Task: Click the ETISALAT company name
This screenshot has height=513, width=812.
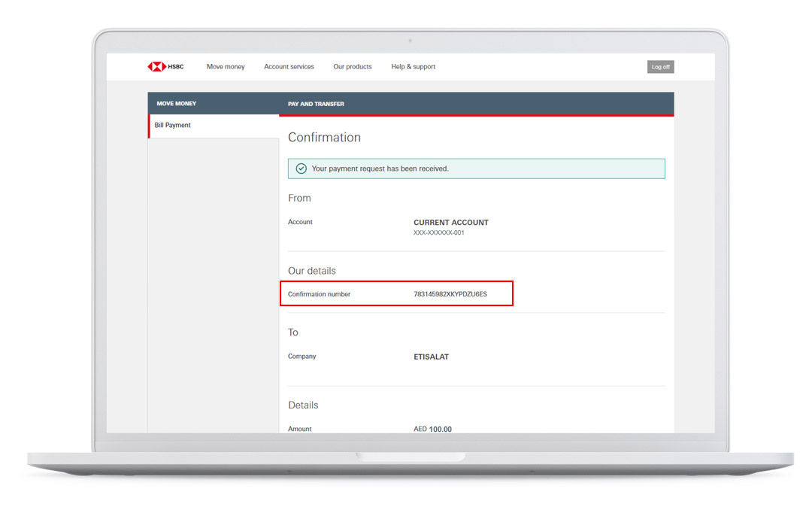Action: [x=432, y=357]
